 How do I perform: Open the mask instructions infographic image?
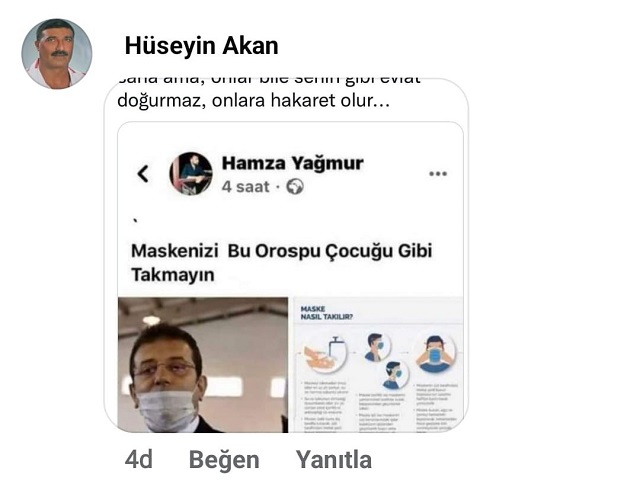click(x=378, y=365)
